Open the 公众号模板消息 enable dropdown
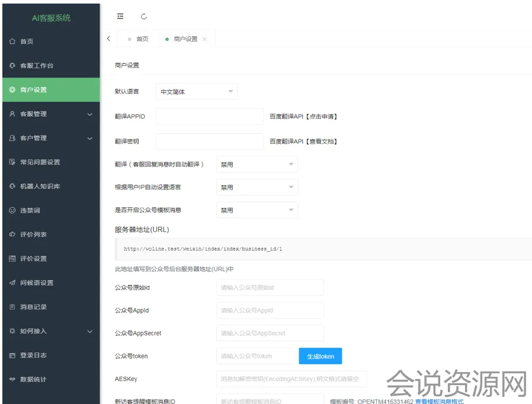 (x=257, y=210)
